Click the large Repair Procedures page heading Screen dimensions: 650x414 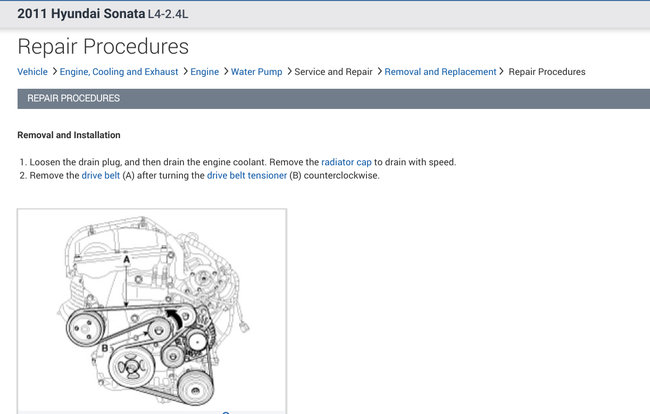(x=103, y=46)
